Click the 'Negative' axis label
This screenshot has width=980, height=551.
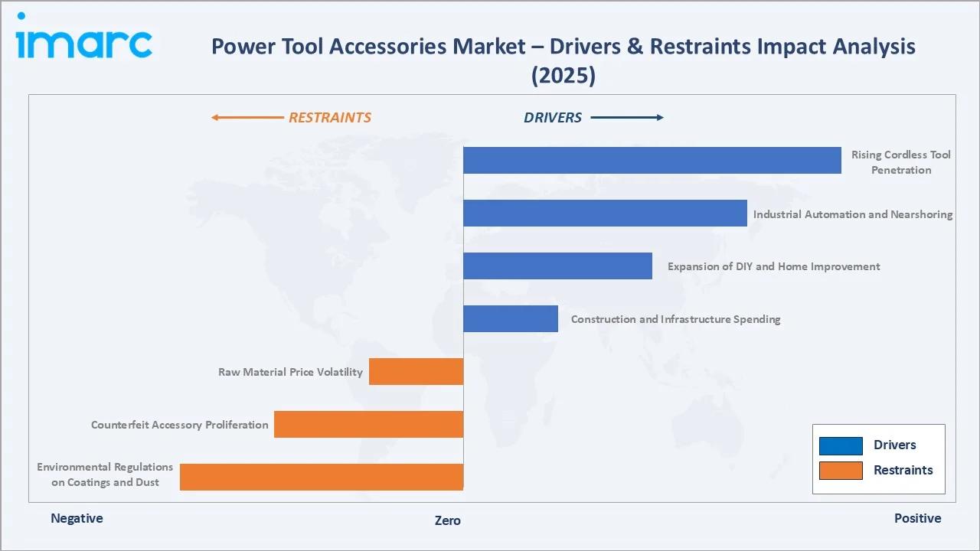click(x=77, y=518)
